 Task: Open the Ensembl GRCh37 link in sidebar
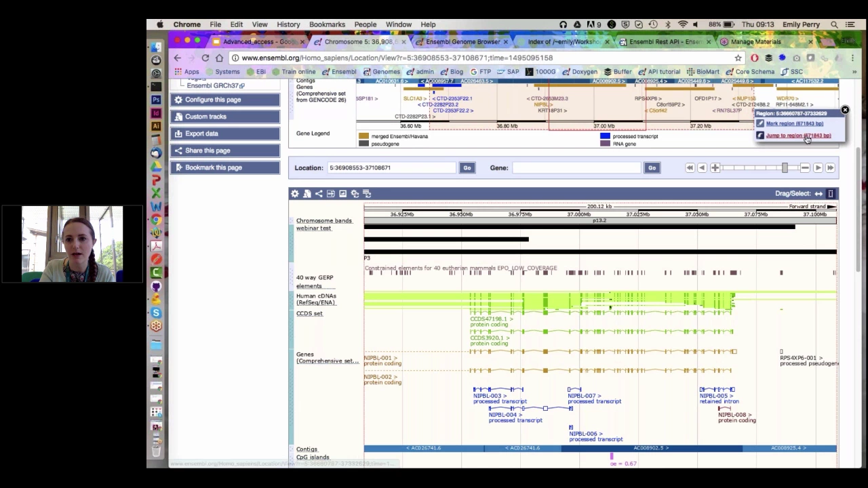[x=215, y=85]
